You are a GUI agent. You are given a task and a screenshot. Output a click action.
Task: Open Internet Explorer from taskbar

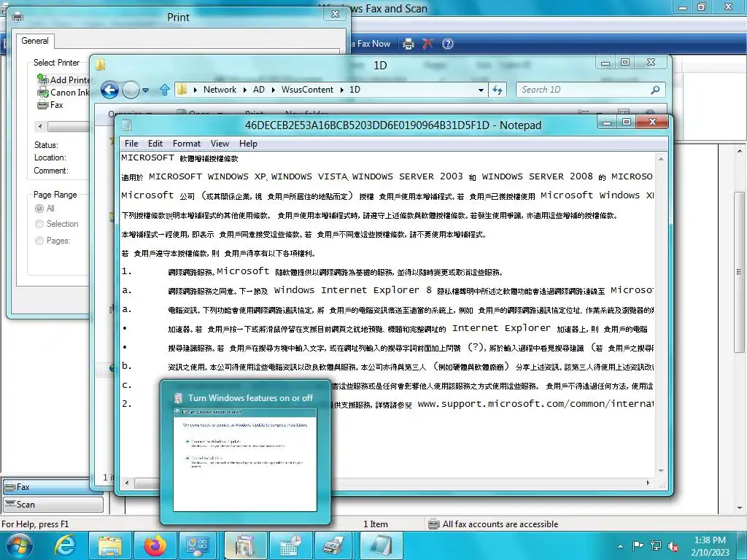pos(65,545)
